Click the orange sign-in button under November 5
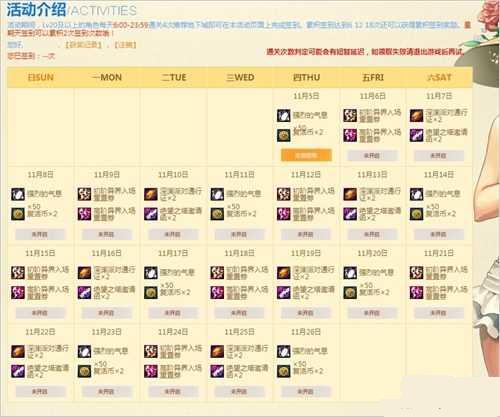The height and width of the screenshot is (417, 500). (306, 155)
